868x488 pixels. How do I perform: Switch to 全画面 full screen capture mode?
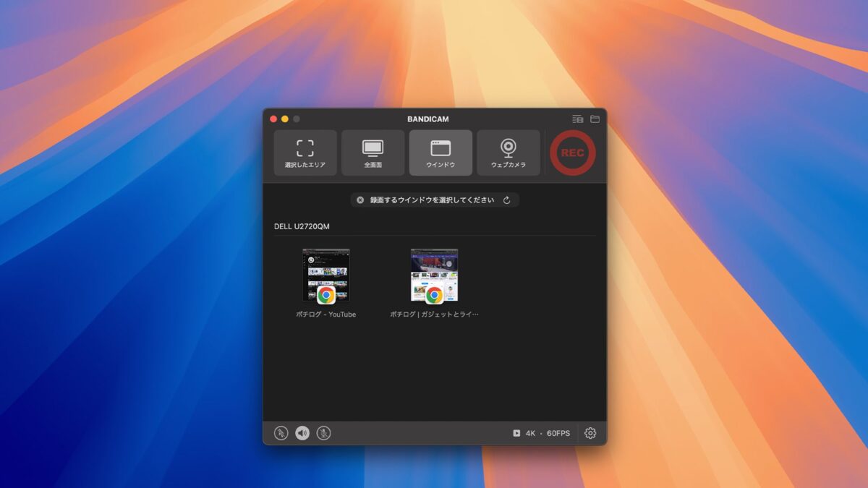click(x=373, y=153)
